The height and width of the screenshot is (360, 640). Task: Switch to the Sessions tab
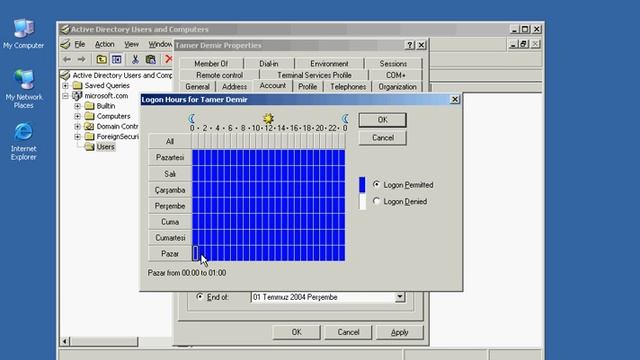click(x=393, y=64)
